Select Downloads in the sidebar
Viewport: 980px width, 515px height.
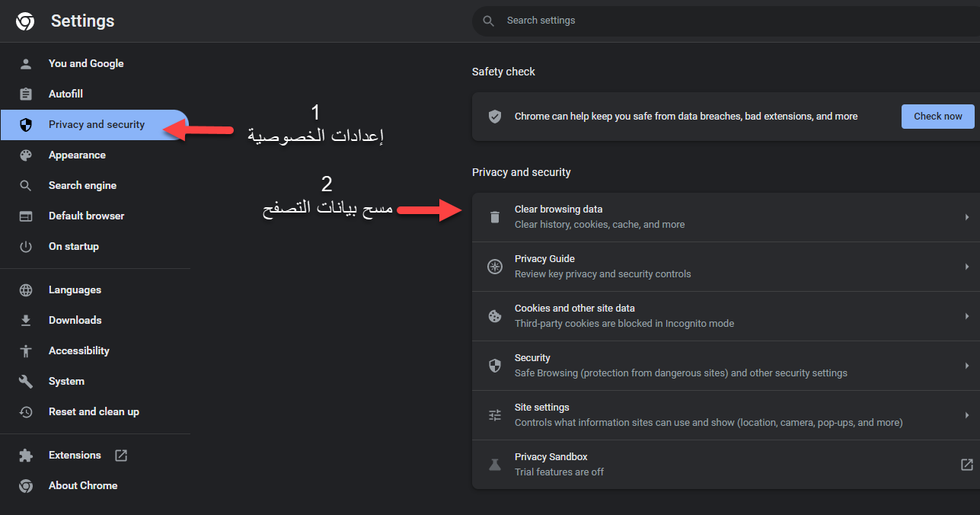click(x=75, y=321)
